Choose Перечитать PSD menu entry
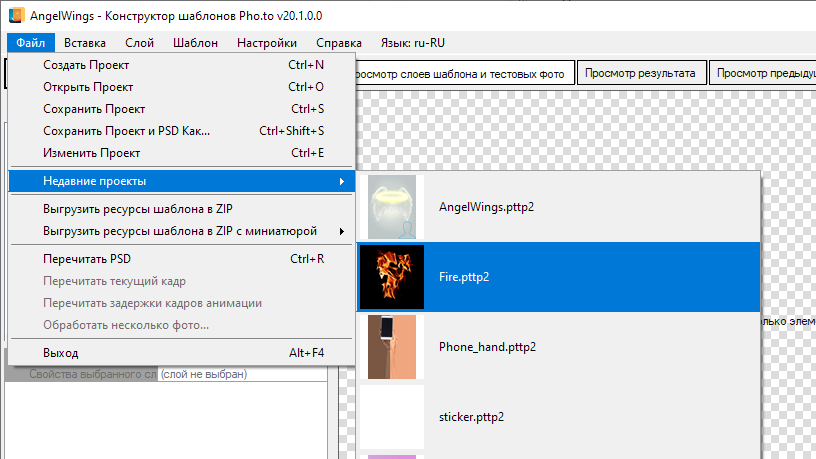816x459 pixels. click(182, 259)
